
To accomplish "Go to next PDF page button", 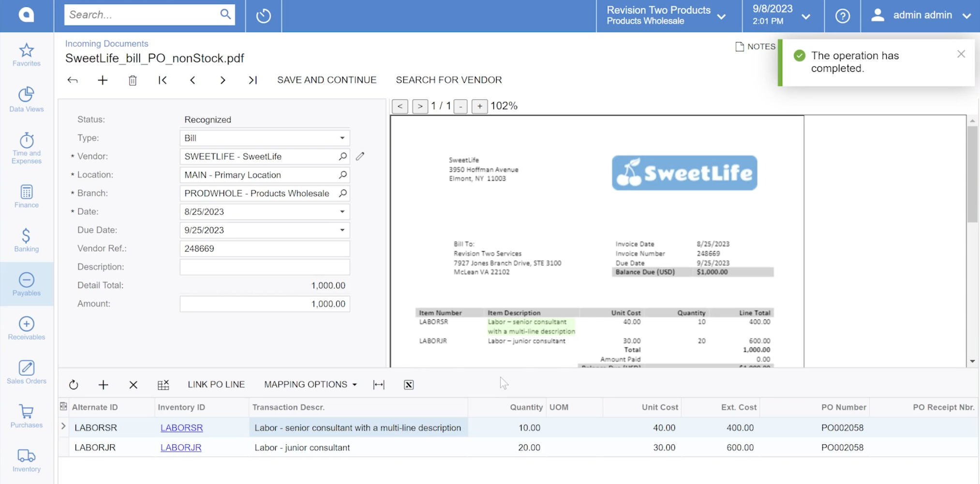I will point(420,106).
